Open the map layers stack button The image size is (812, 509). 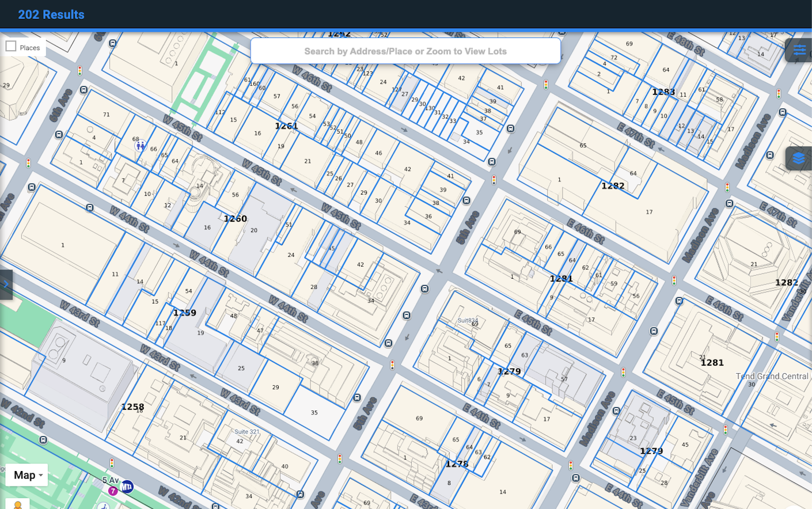(799, 158)
